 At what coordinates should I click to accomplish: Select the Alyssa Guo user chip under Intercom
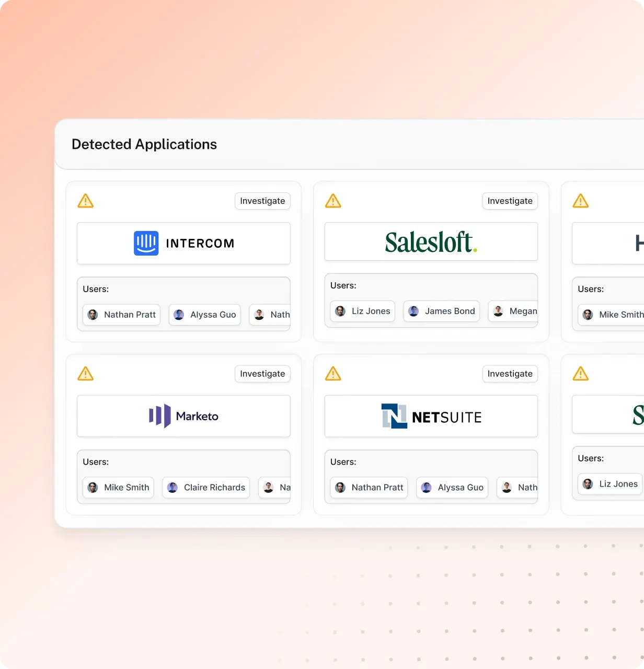[205, 315]
